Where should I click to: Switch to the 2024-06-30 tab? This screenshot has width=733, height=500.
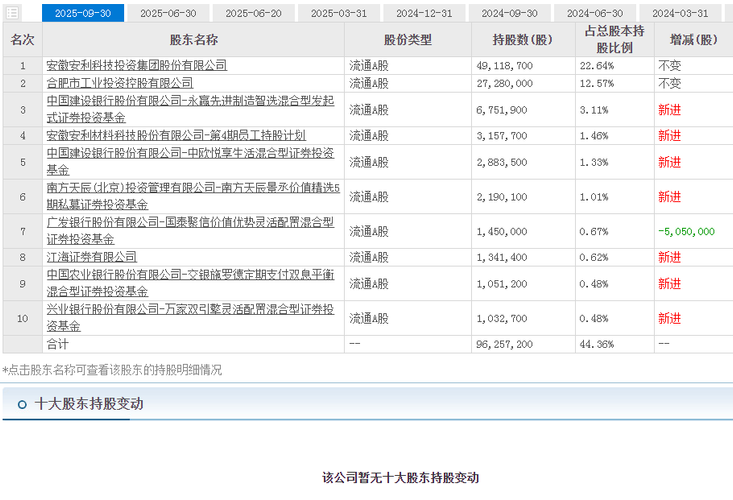tap(595, 13)
